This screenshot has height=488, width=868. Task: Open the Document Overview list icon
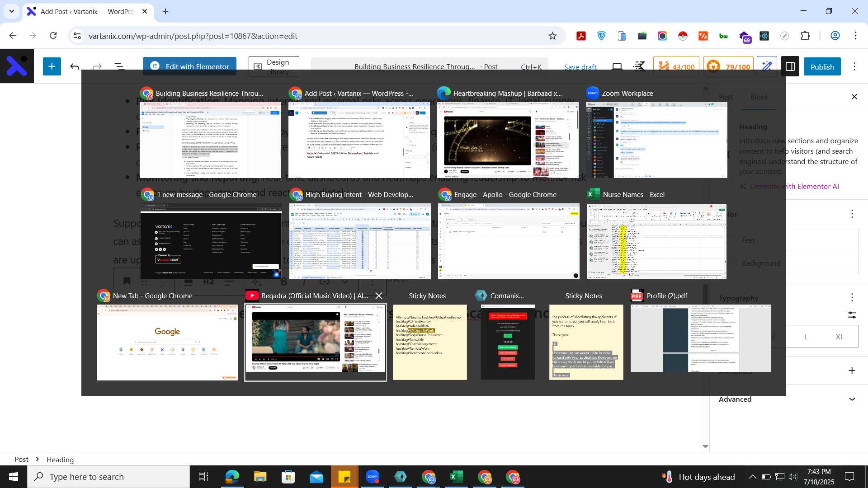119,67
